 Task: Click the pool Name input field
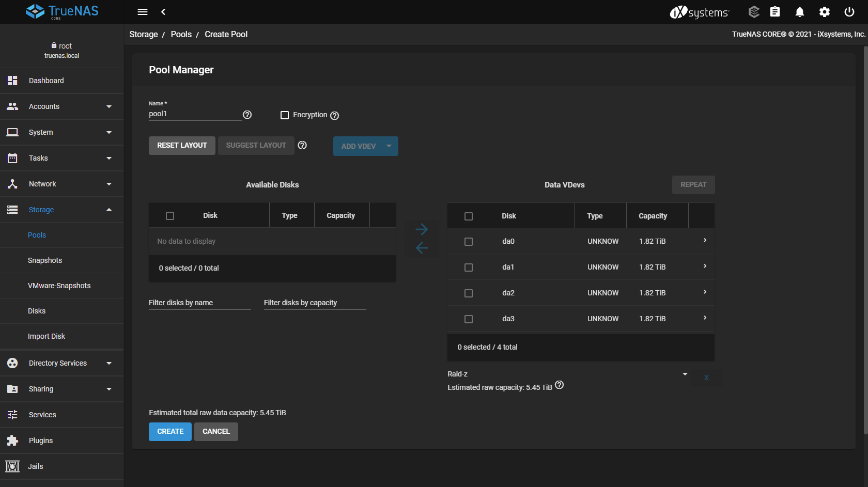click(x=195, y=114)
